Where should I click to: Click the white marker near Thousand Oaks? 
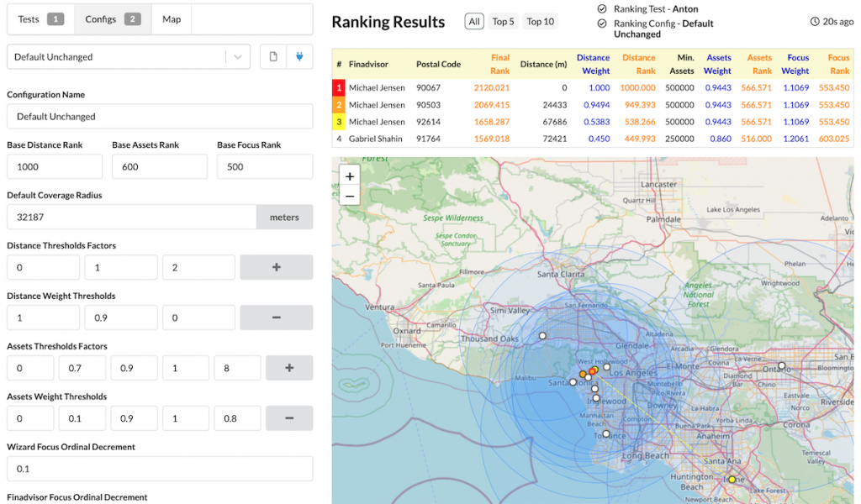[x=542, y=336]
